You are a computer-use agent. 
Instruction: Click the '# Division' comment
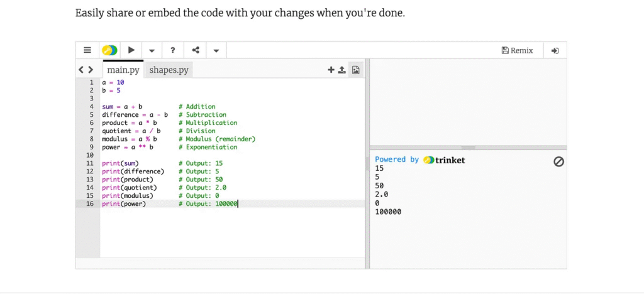click(x=197, y=131)
